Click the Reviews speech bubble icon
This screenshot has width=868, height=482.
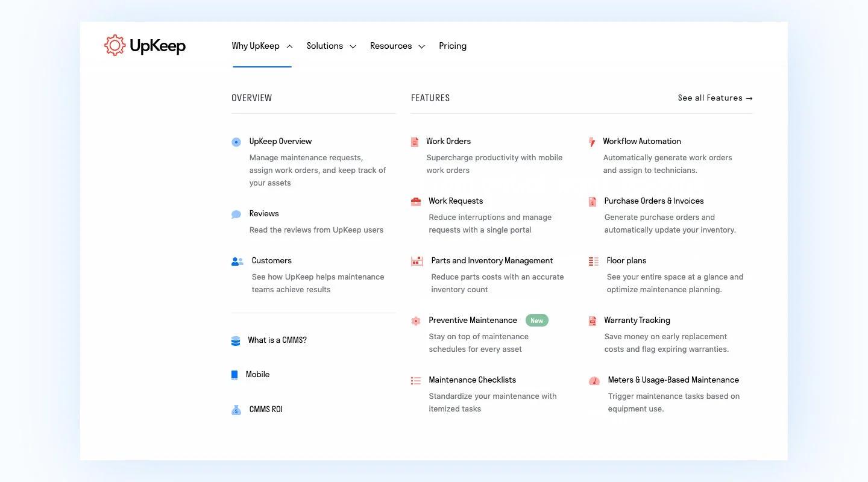click(236, 214)
